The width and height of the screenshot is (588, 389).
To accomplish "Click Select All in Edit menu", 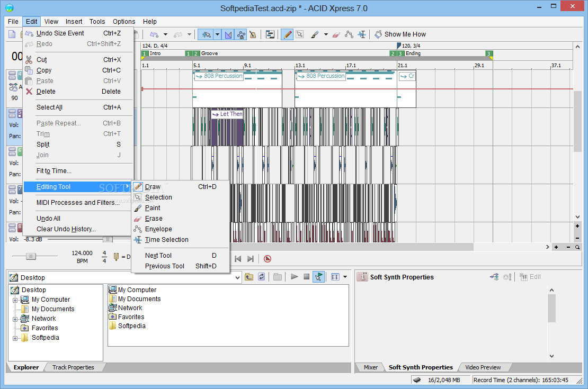I will [78, 107].
